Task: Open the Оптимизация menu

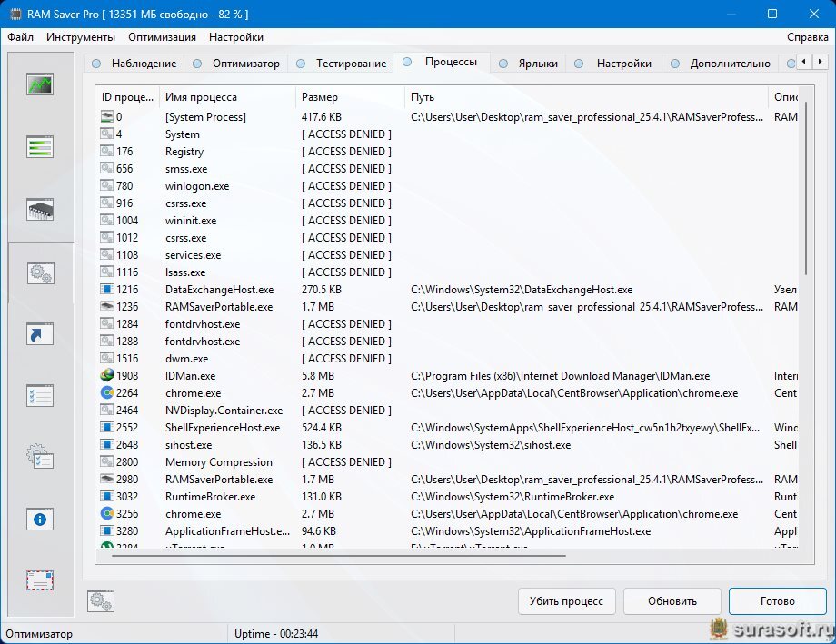Action: point(162,36)
